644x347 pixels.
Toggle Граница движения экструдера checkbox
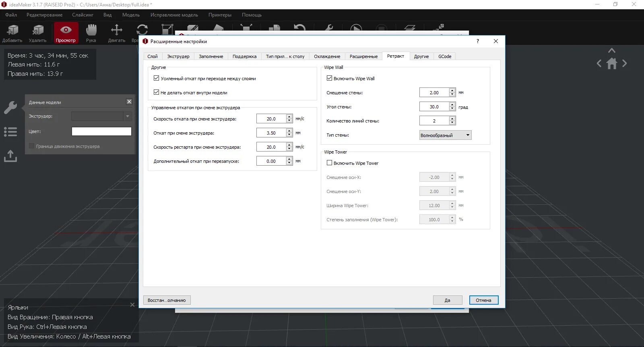(x=31, y=146)
